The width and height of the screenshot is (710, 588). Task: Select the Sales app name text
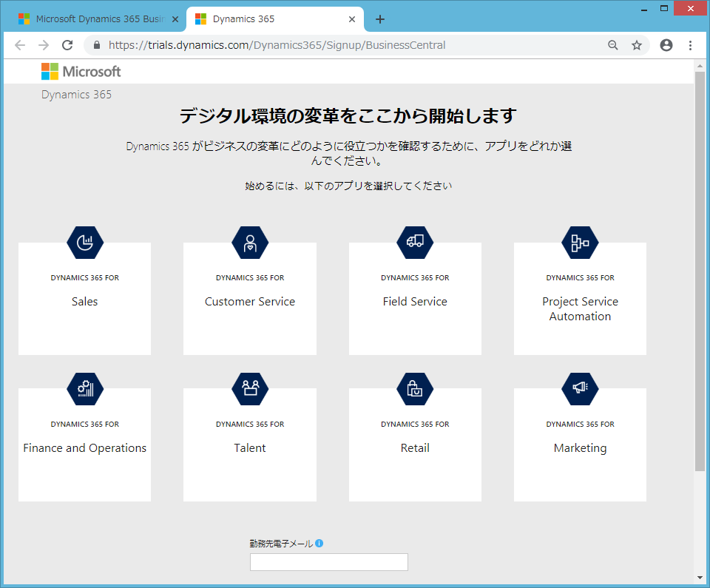pyautogui.click(x=84, y=301)
